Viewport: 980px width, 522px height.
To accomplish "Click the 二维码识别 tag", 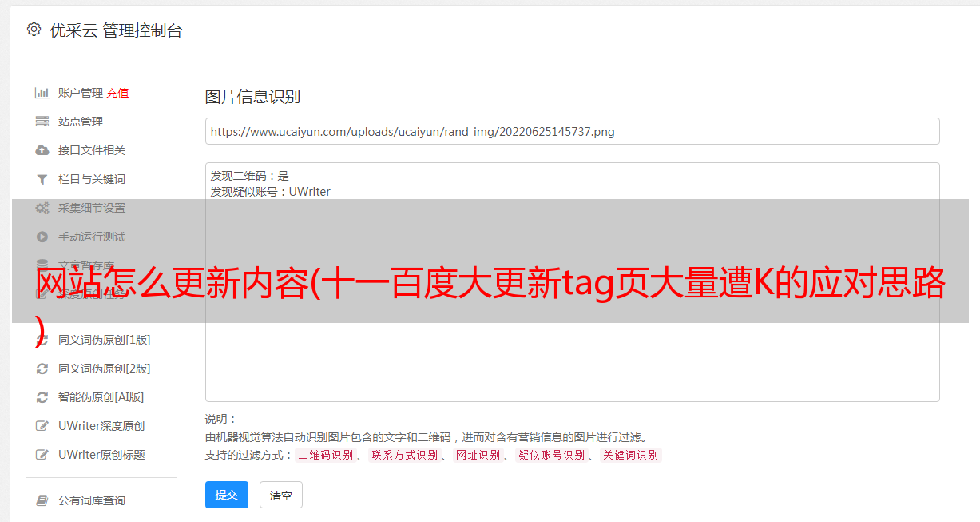I will pos(325,456).
